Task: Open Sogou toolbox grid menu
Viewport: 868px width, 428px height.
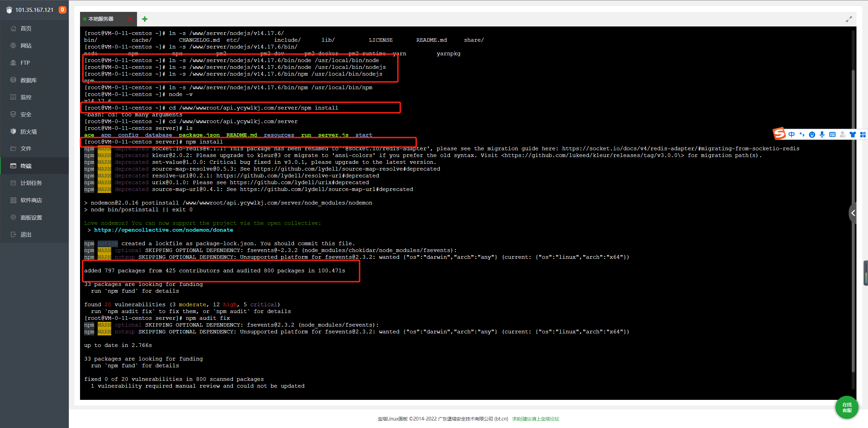Action: coord(863,135)
